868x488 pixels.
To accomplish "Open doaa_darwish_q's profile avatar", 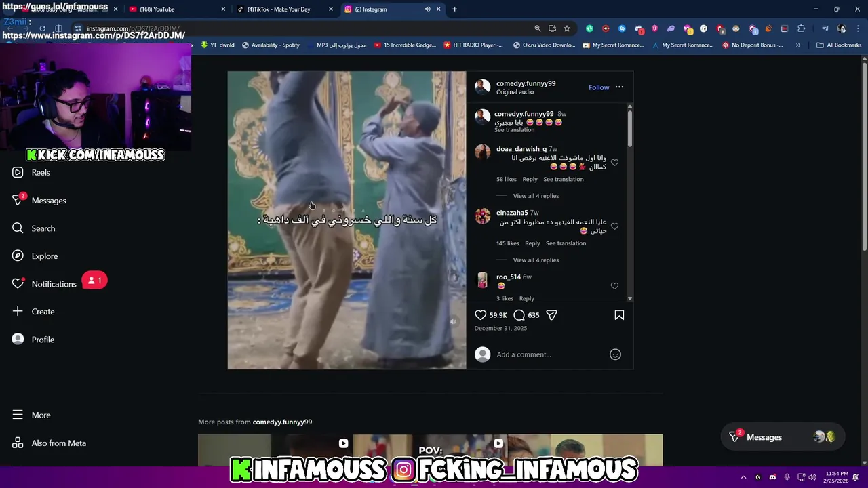I will click(482, 152).
